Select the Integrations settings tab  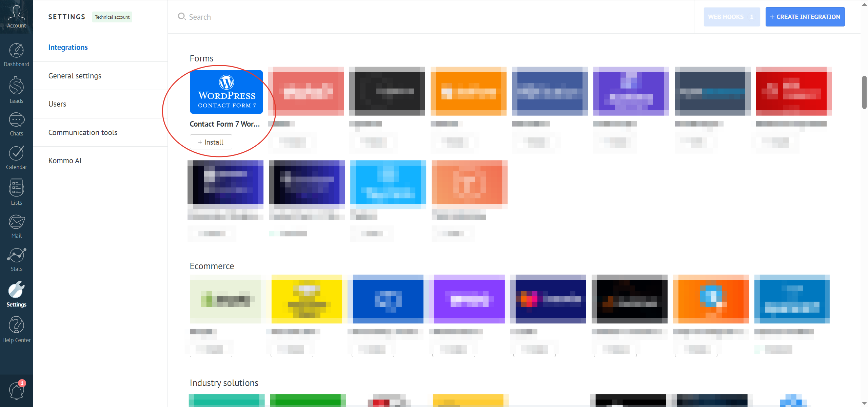pos(68,47)
